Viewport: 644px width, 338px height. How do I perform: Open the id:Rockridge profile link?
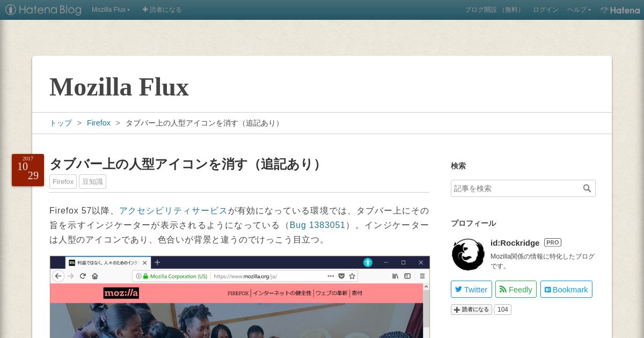point(515,243)
